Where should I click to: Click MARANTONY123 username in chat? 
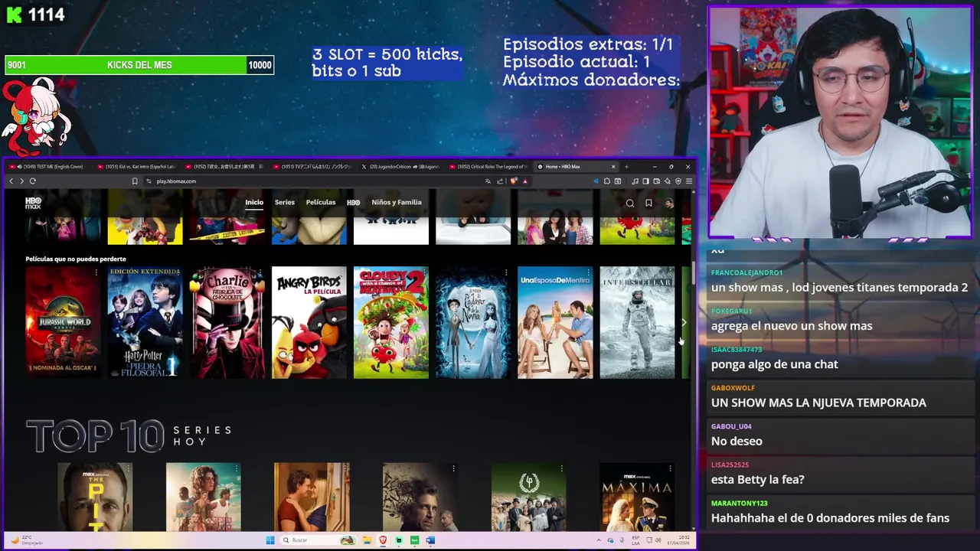pyautogui.click(x=739, y=504)
